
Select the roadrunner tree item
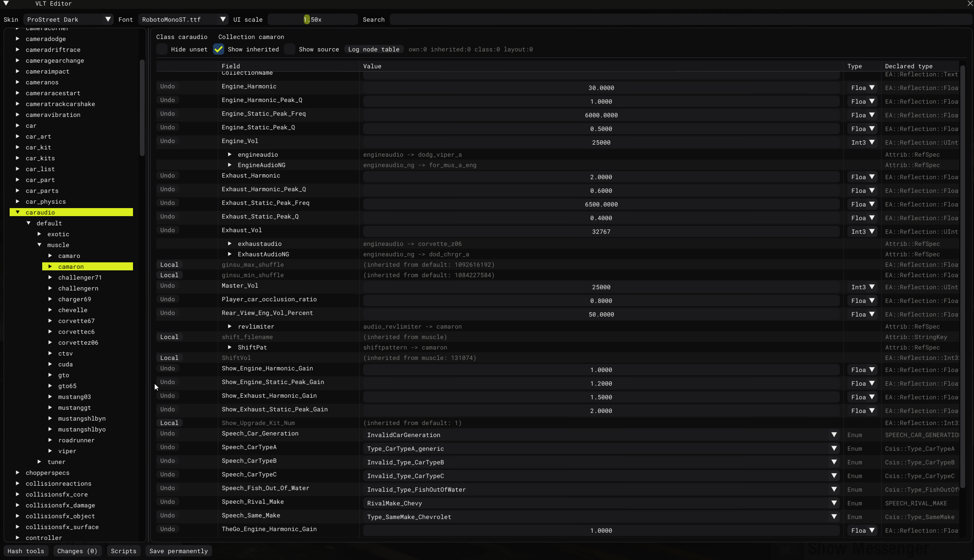[x=76, y=440]
